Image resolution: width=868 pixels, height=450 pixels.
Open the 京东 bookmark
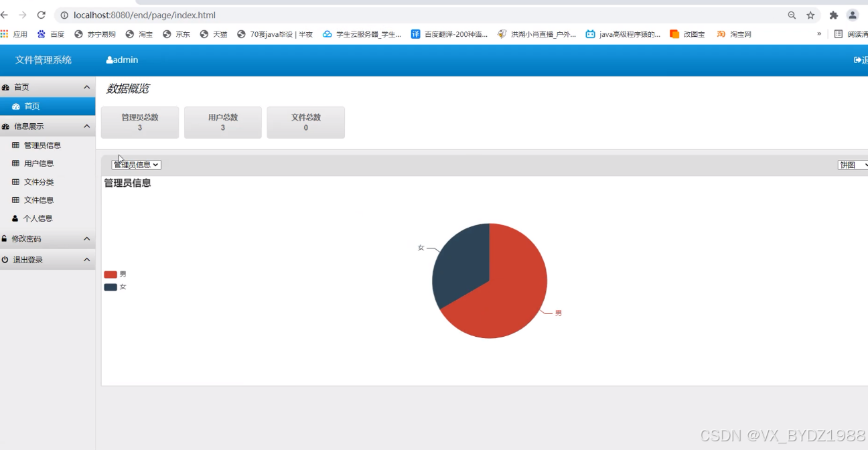(176, 33)
